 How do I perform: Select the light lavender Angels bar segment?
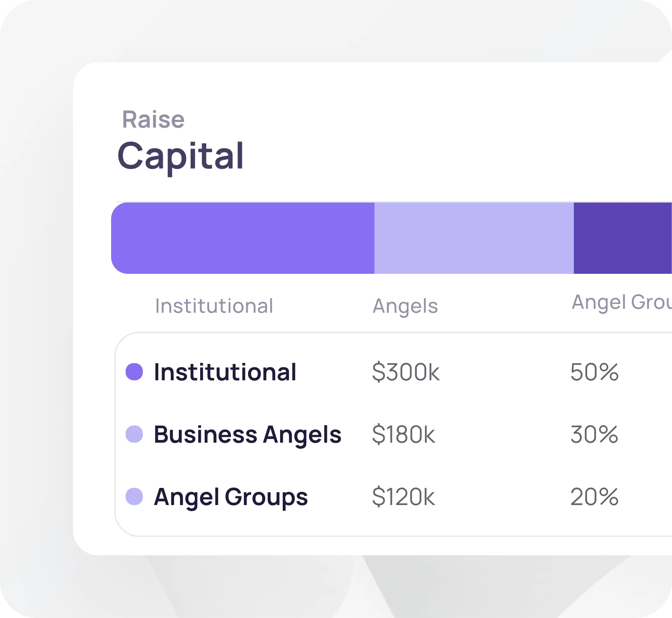coord(474,238)
